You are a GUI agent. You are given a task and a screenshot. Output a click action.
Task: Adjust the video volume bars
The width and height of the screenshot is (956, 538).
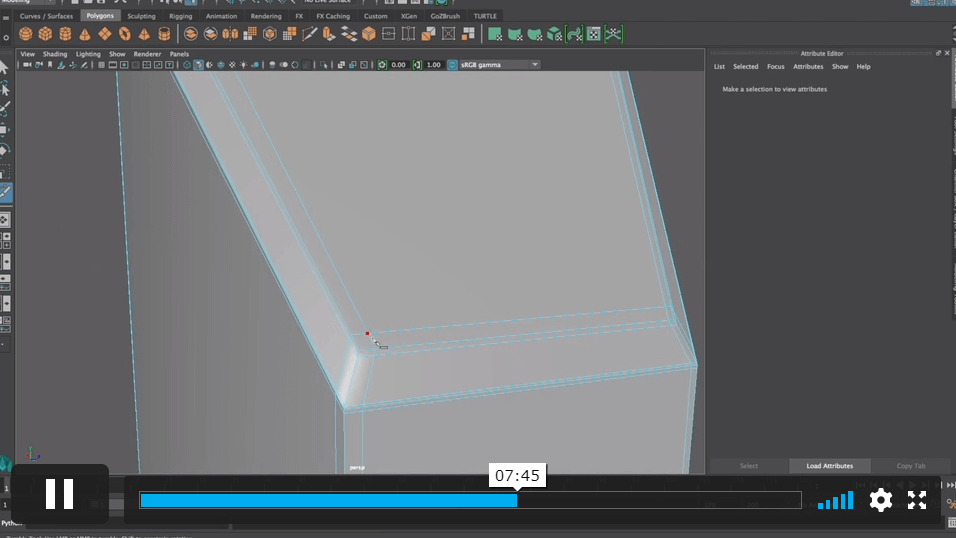pos(836,500)
